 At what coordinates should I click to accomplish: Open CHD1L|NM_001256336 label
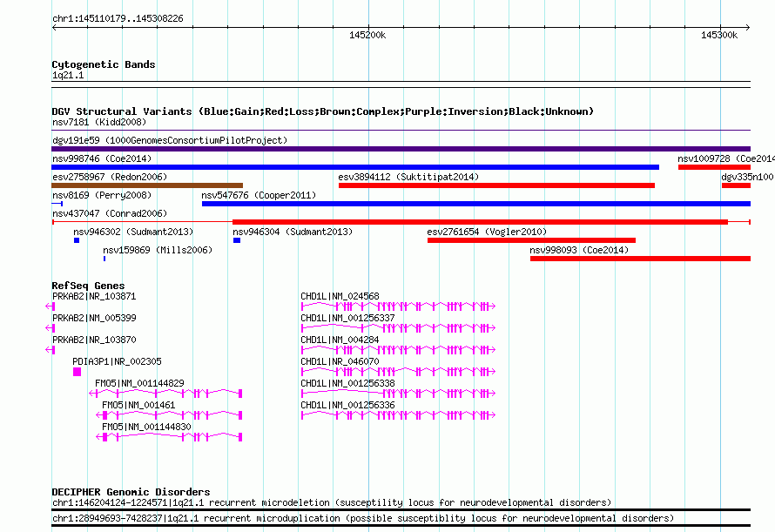[348, 406]
